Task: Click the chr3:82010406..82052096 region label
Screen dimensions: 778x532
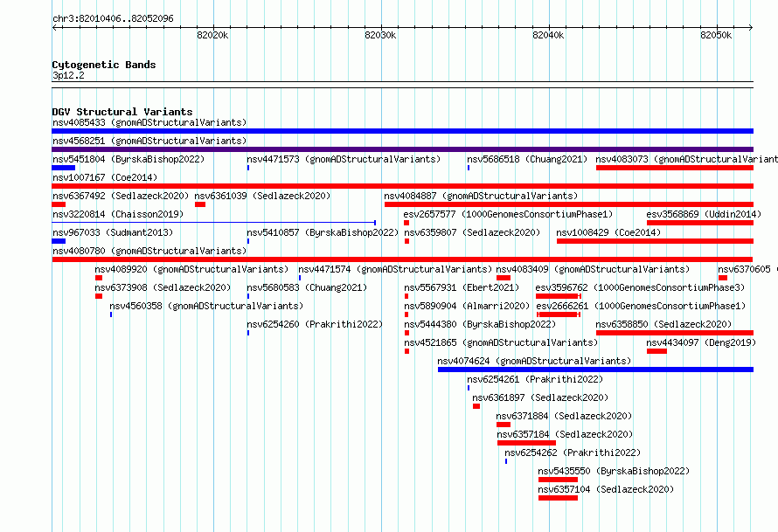Action: coord(113,18)
